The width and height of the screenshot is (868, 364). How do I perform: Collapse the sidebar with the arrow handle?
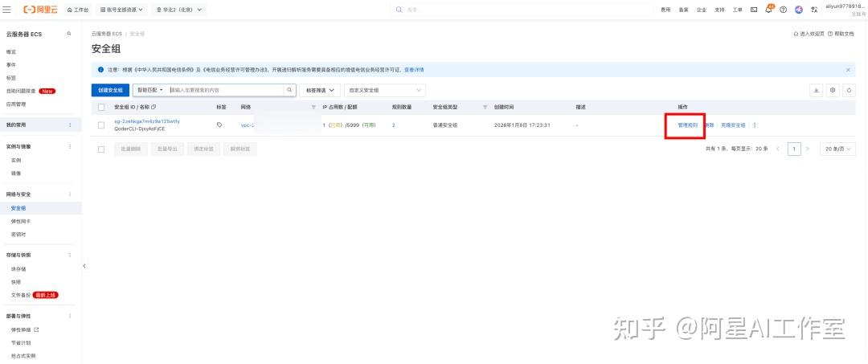[84, 266]
